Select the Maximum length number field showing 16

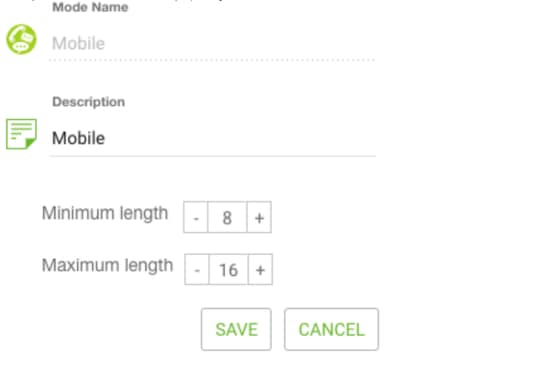[x=228, y=270]
